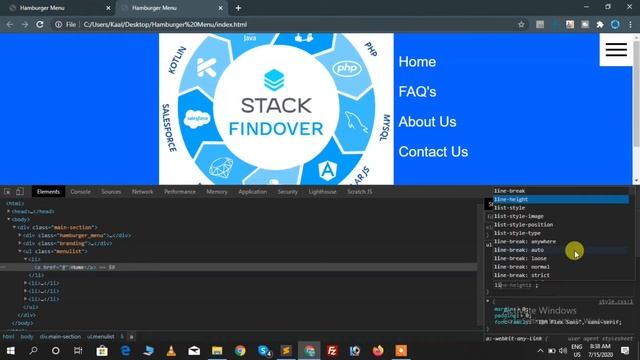Choose 'line-break: loose' suggestion
The image size is (640, 360).
[561, 258]
